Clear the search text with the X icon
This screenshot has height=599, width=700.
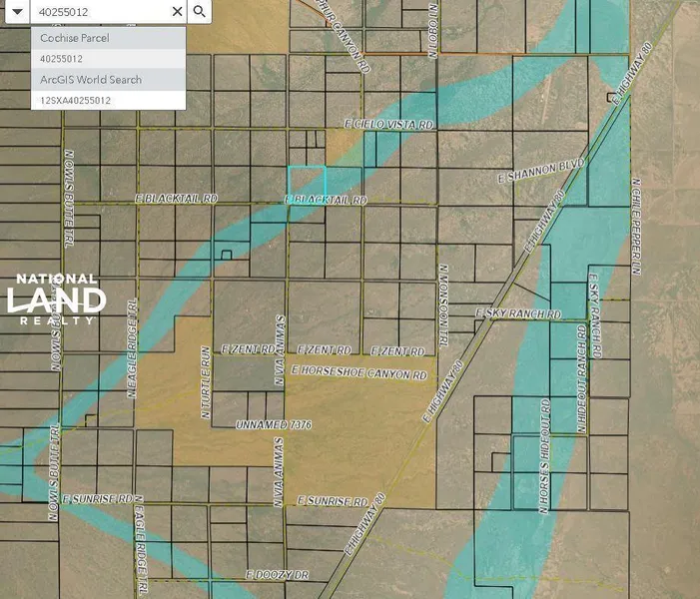[x=177, y=11]
